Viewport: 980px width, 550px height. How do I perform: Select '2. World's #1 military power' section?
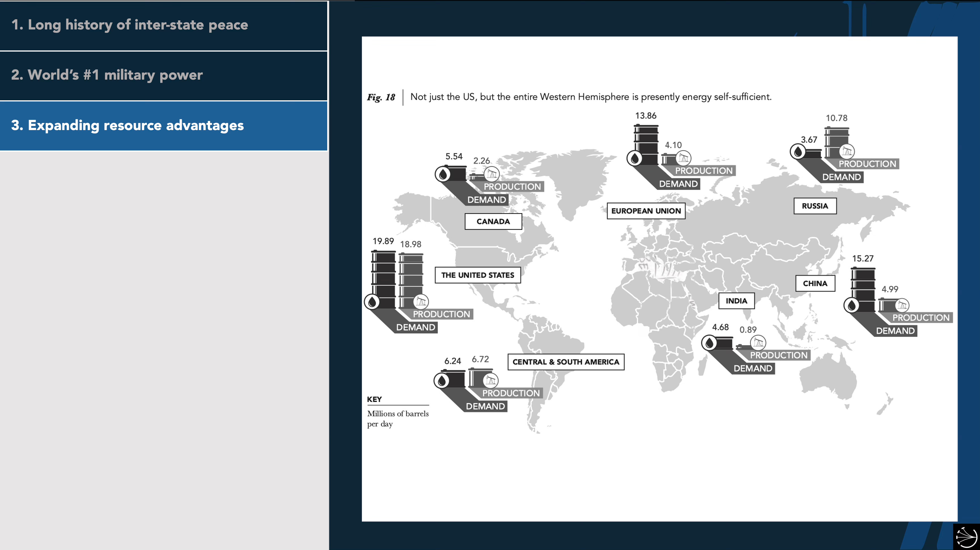pyautogui.click(x=164, y=76)
